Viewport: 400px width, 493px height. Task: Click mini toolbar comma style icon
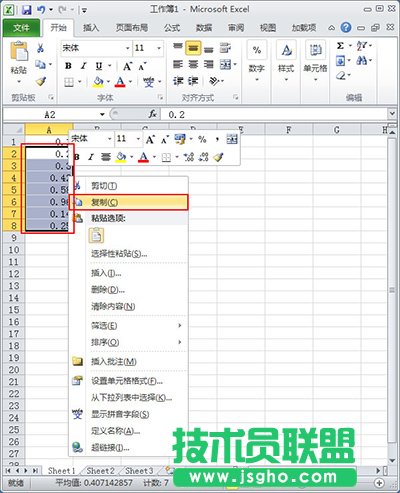coord(217,139)
